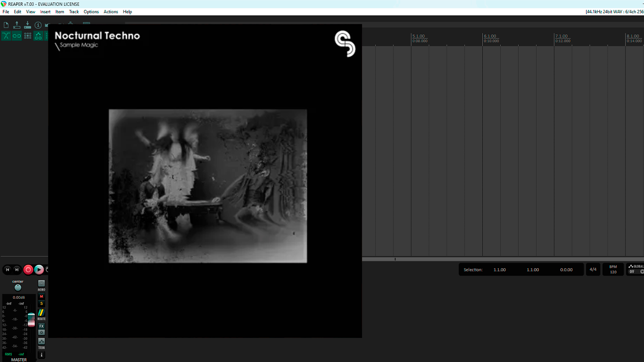Solo the master track with S
The image size is (644, 362).
pos(41,304)
